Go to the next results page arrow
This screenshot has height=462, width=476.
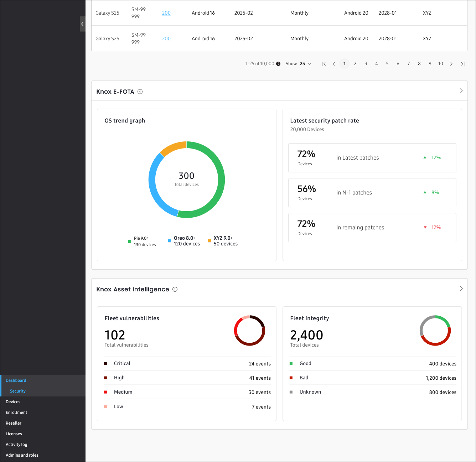pyautogui.click(x=451, y=63)
